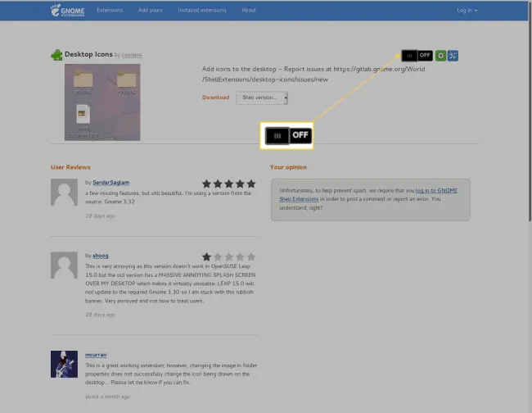Click the green puzzle piece extension icon
532x413 pixels.
click(x=56, y=55)
